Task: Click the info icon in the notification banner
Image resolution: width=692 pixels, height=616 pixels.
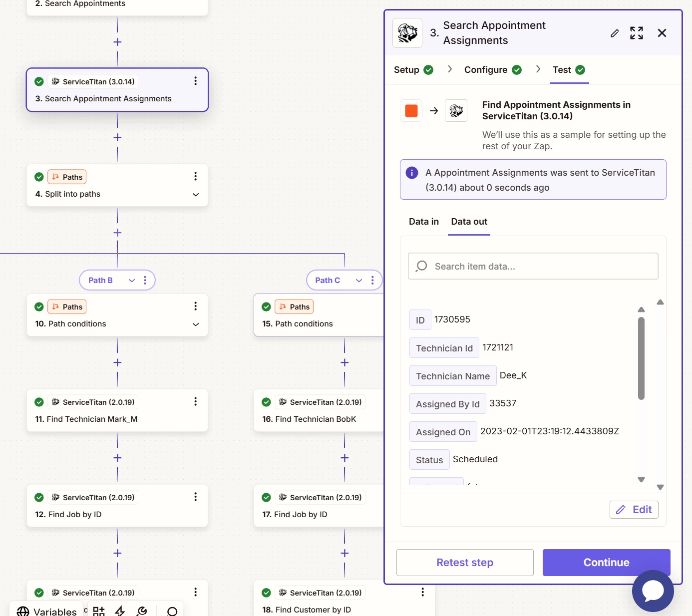Action: tap(412, 173)
